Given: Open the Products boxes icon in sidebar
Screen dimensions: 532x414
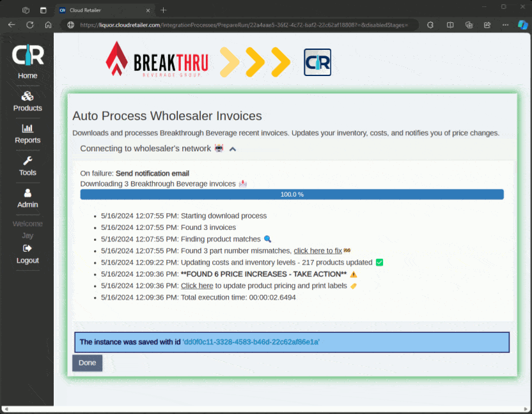Looking at the screenshot, I should pos(27,96).
